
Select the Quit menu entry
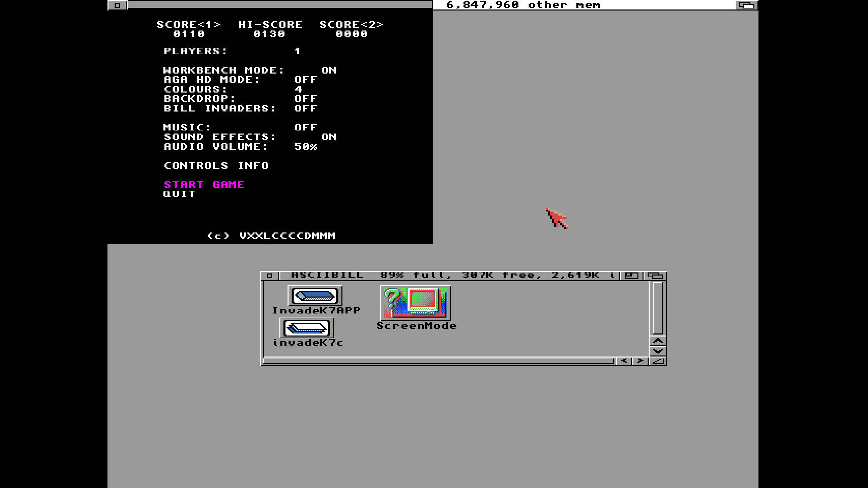click(179, 194)
